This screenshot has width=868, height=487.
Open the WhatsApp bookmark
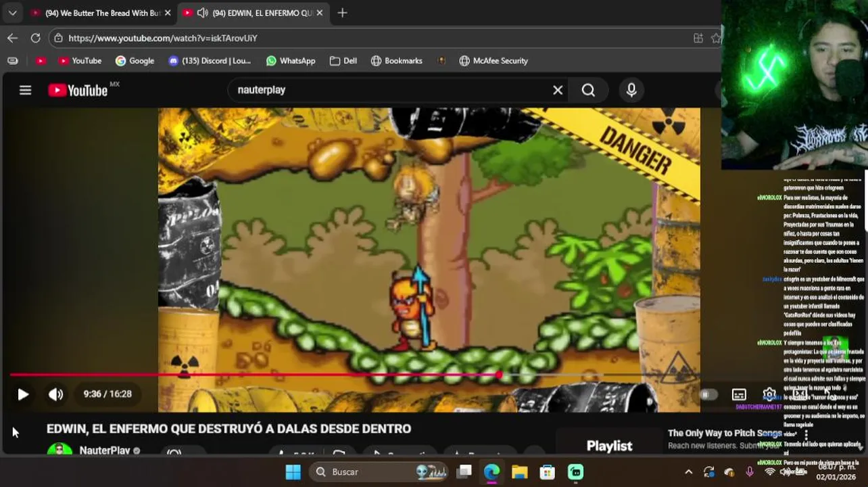click(291, 61)
